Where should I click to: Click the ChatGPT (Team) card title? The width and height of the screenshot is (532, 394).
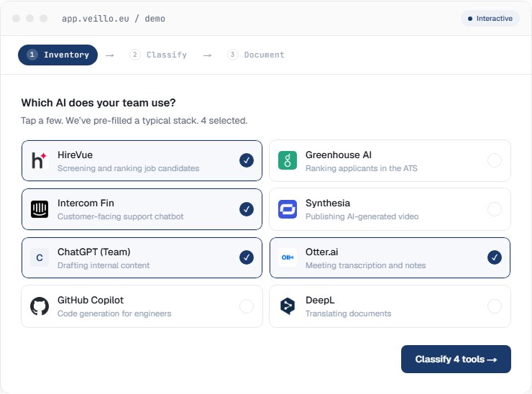[x=94, y=252]
